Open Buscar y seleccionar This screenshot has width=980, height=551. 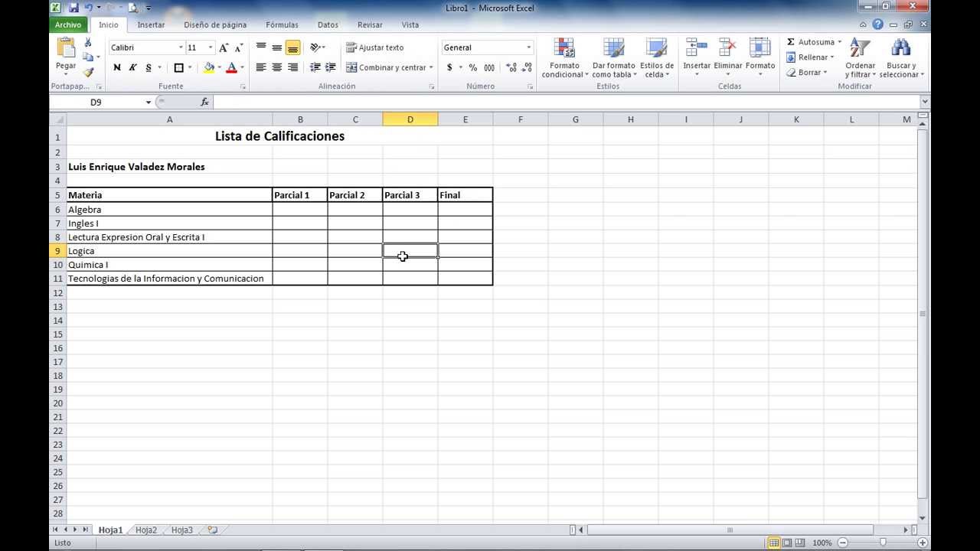(901, 58)
